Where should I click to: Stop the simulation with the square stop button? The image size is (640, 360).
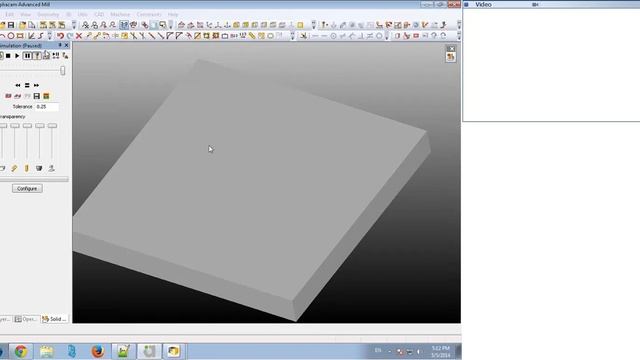click(8, 56)
